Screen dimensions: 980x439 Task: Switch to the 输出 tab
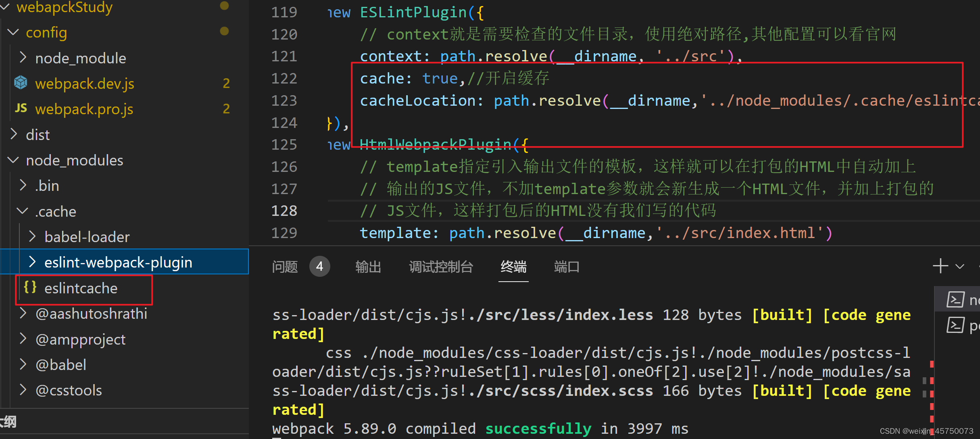tap(368, 267)
